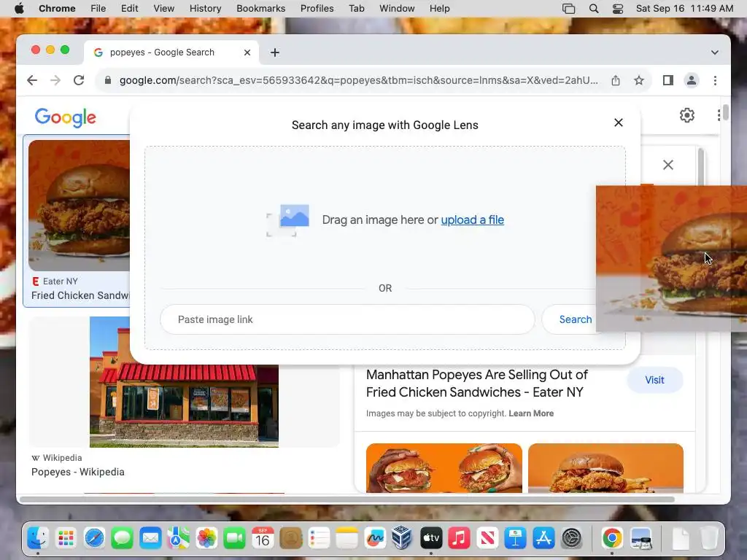Open the Popeyes - Wikipedia result title
The height and width of the screenshot is (560, 747).
(77, 472)
